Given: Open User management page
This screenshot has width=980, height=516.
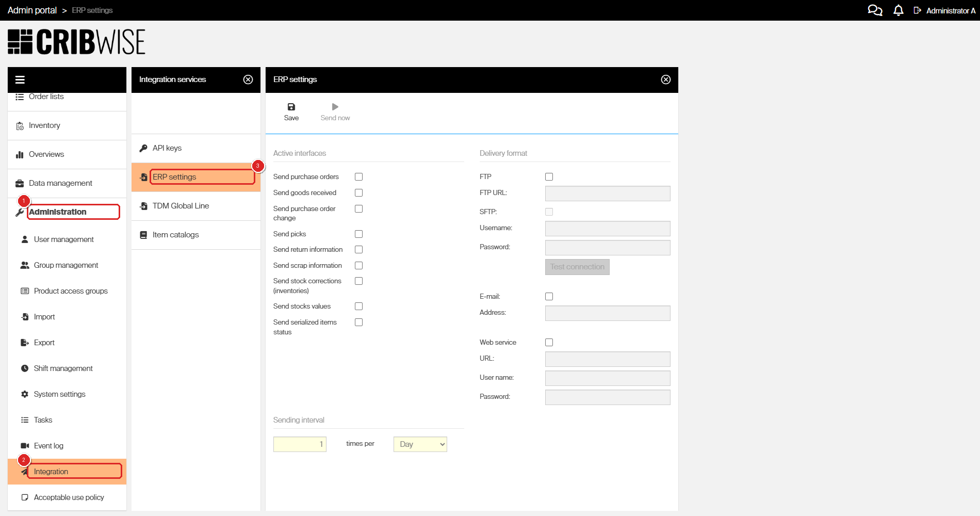Looking at the screenshot, I should tap(67, 239).
